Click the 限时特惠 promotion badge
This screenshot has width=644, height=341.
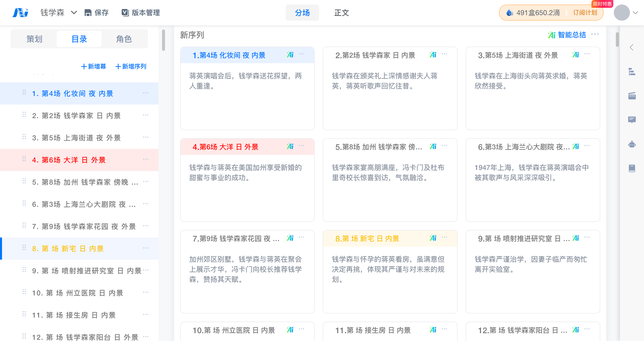(x=602, y=4)
